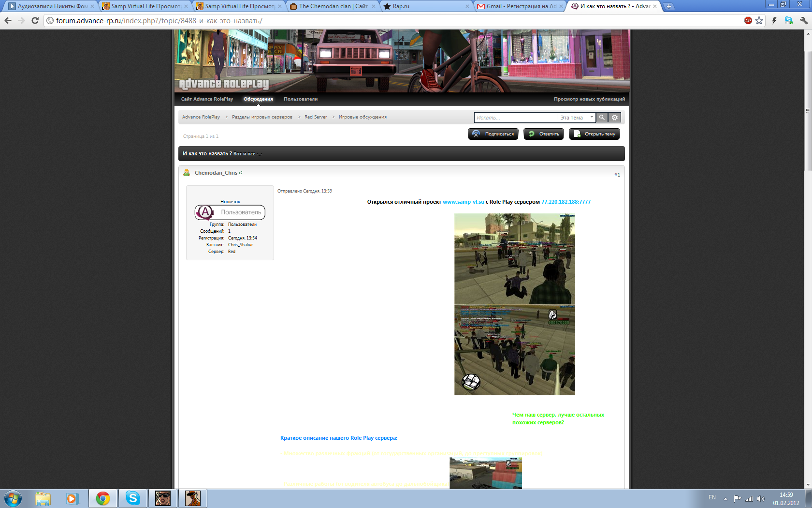Open the lower game screenshot with the radar
The height and width of the screenshot is (508, 812).
(x=515, y=350)
